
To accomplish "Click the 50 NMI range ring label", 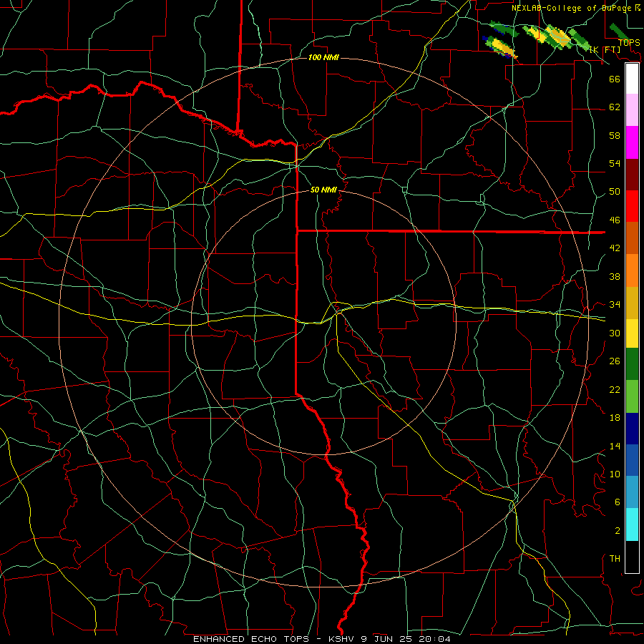I will pos(323,190).
